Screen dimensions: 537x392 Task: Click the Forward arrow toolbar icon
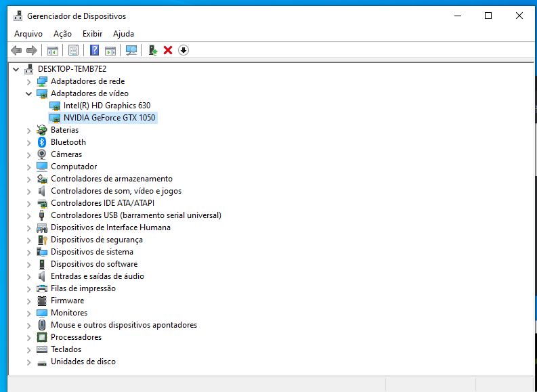click(x=32, y=51)
